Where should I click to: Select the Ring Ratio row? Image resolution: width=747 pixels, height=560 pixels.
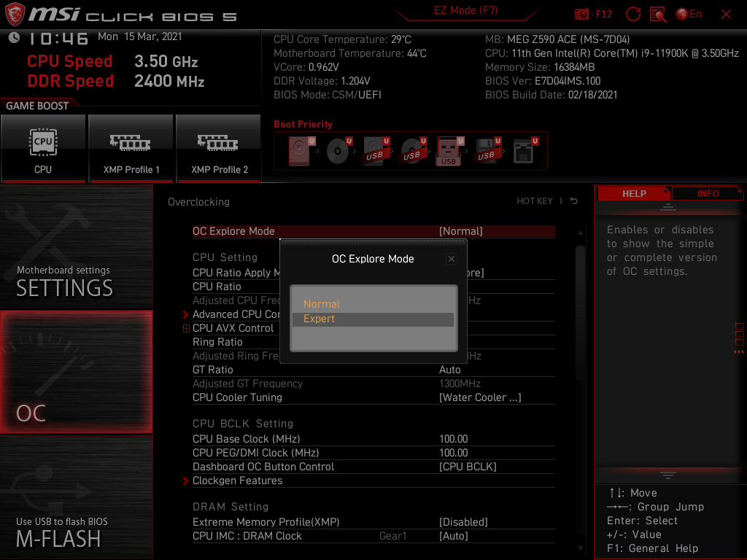(373, 342)
